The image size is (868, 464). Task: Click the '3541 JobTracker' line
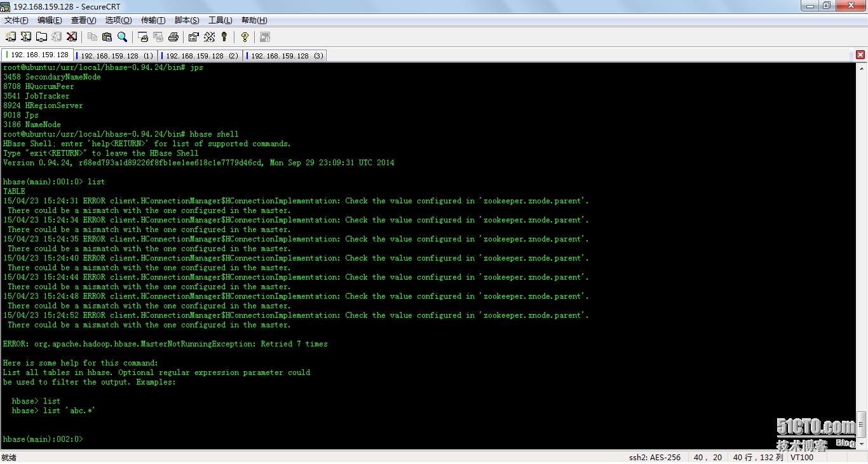[x=36, y=96]
